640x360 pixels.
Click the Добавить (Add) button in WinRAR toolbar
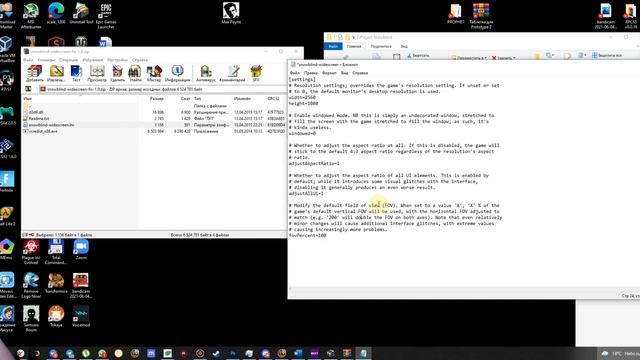35,73
